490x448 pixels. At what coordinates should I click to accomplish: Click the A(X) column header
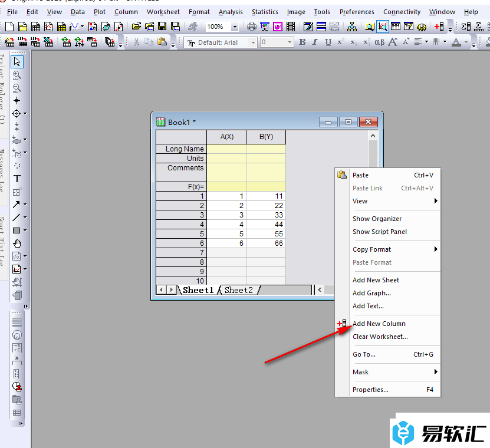[x=226, y=137]
